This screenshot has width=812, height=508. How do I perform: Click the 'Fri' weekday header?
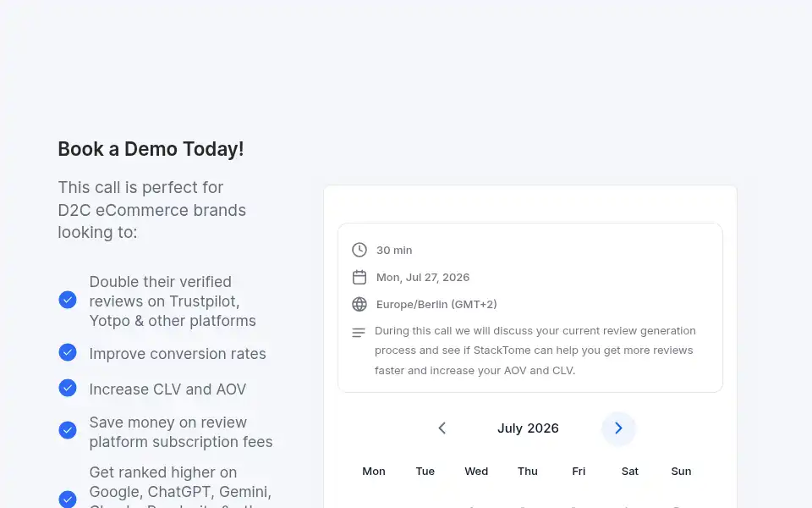(579, 472)
